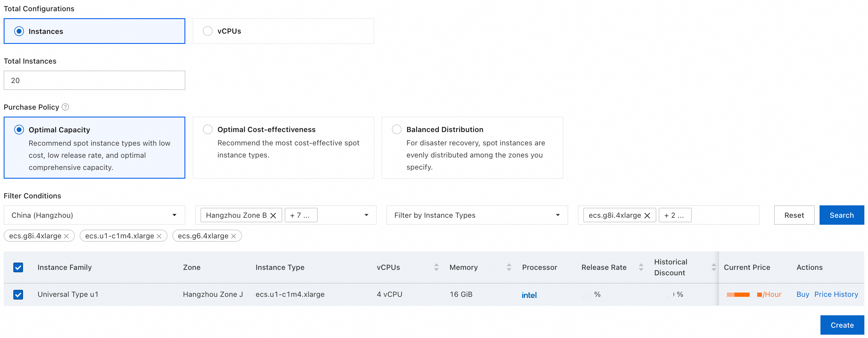
Task: Click the Price History link
Action: pyautogui.click(x=836, y=294)
